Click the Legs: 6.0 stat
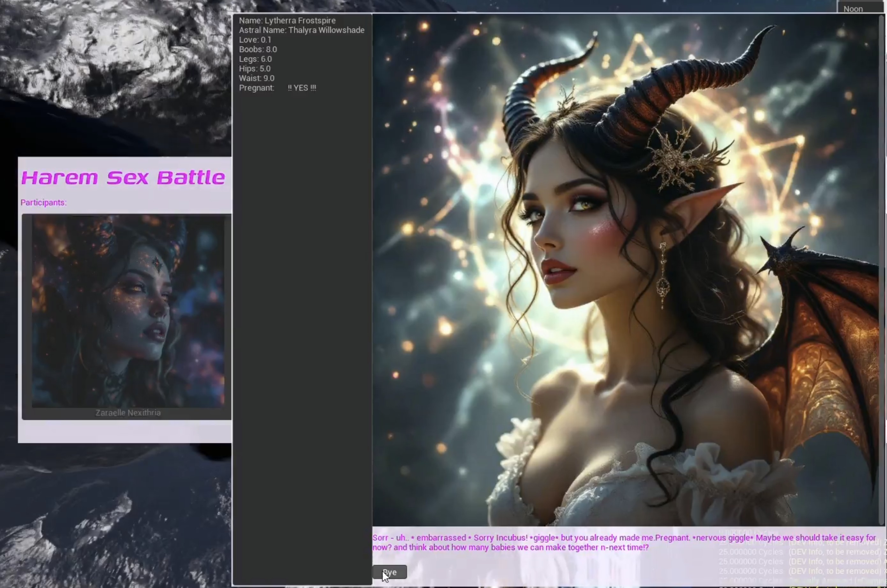Image resolution: width=887 pixels, height=588 pixels. tap(255, 59)
